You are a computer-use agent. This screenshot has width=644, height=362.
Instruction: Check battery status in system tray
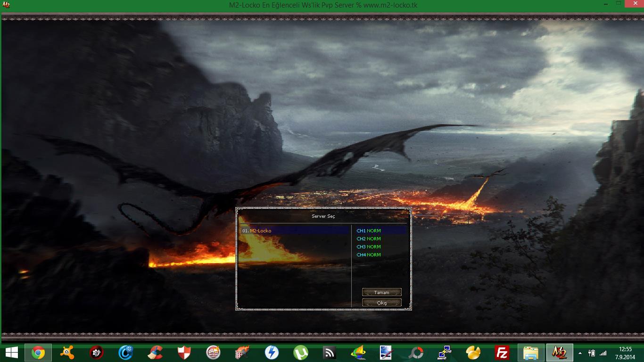coord(591,353)
